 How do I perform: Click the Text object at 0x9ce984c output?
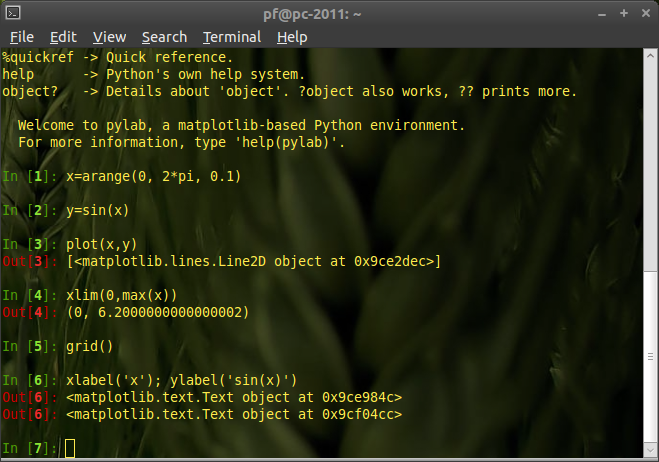pos(234,397)
